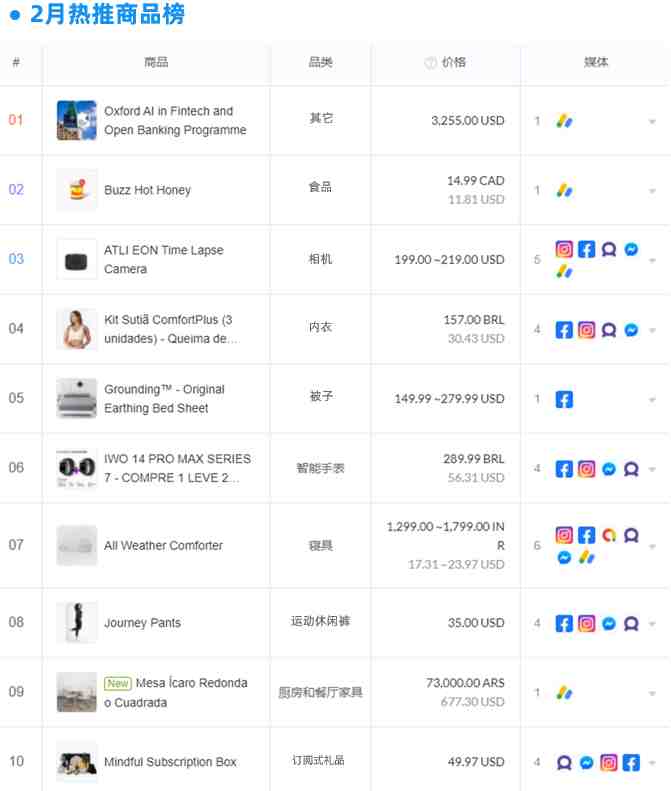The image size is (671, 791).
Task: Open Journey Pants product link
Action: [142, 623]
